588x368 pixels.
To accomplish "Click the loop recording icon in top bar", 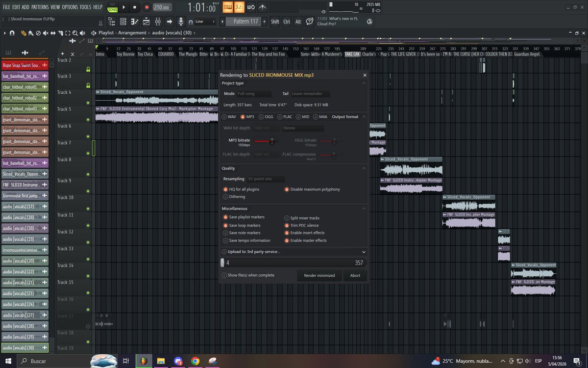I will click(x=251, y=7).
